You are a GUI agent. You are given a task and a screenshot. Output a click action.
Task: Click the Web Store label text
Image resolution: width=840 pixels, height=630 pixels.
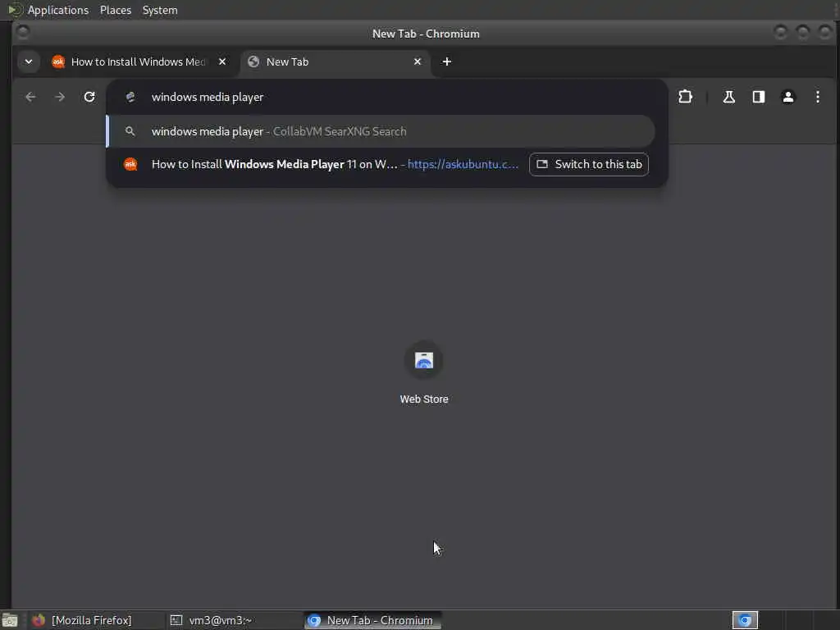coord(424,399)
